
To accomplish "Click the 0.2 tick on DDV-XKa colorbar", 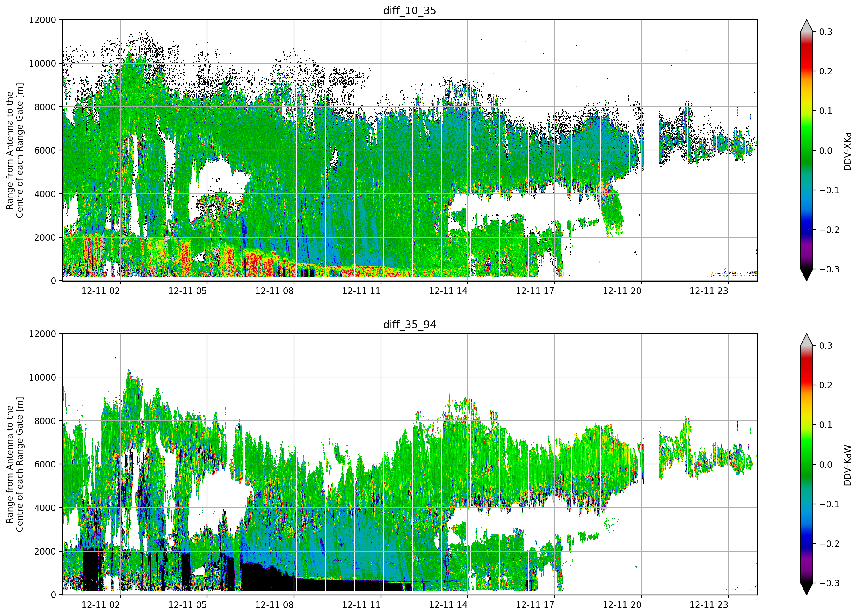I will coord(826,71).
